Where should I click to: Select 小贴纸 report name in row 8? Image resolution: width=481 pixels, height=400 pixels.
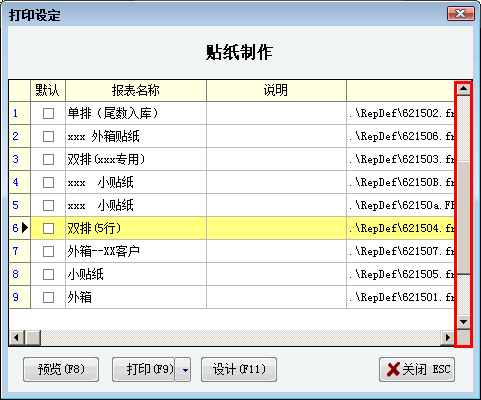(x=136, y=274)
